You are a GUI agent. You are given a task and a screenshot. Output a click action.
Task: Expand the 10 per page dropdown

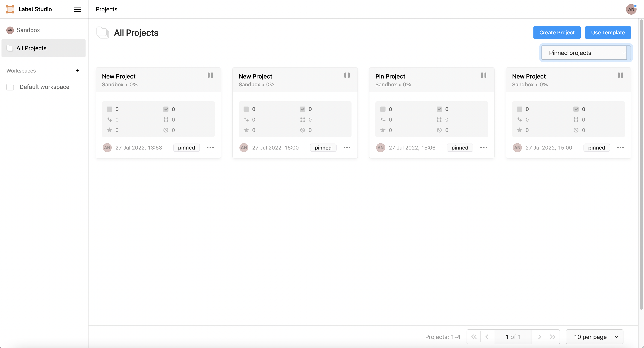(594, 337)
